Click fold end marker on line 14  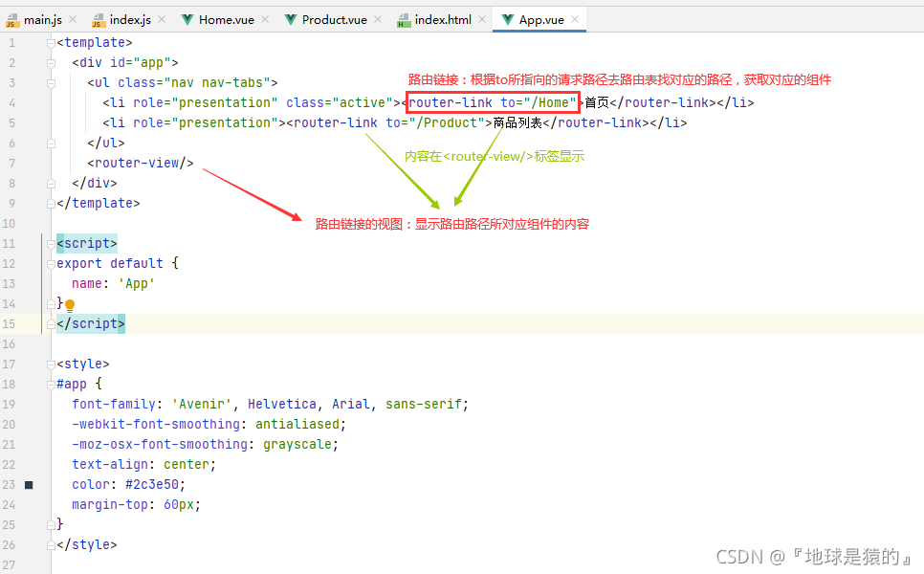click(52, 304)
